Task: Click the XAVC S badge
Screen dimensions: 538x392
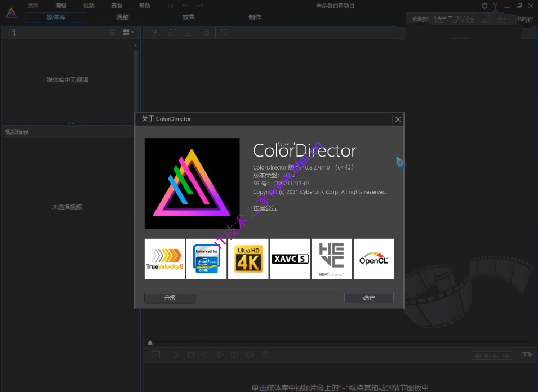Action: click(290, 259)
